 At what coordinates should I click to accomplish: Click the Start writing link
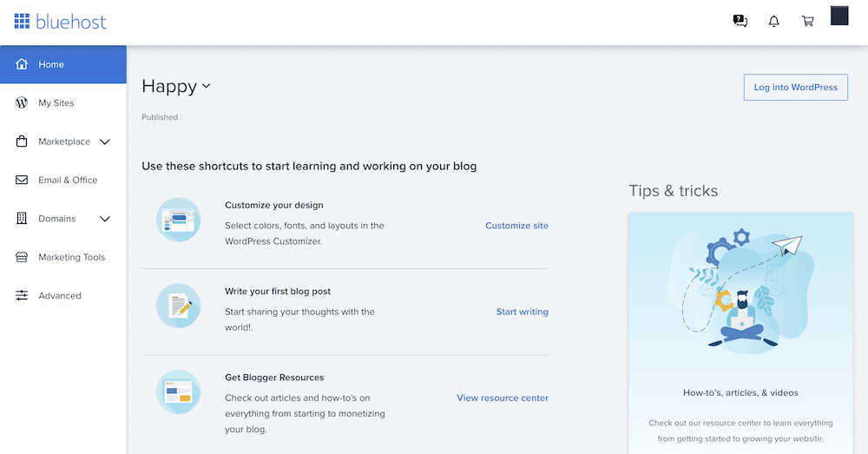pos(522,312)
